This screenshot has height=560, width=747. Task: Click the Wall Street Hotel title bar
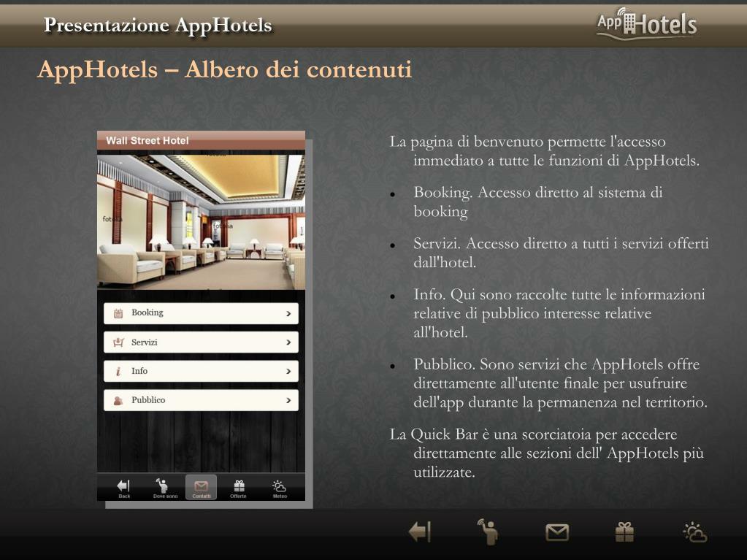[201, 140]
